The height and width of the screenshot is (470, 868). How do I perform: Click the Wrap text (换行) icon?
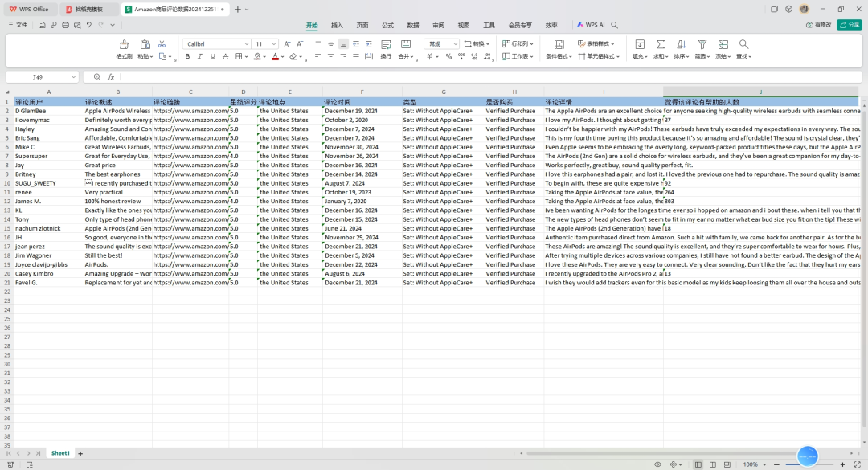click(x=386, y=45)
